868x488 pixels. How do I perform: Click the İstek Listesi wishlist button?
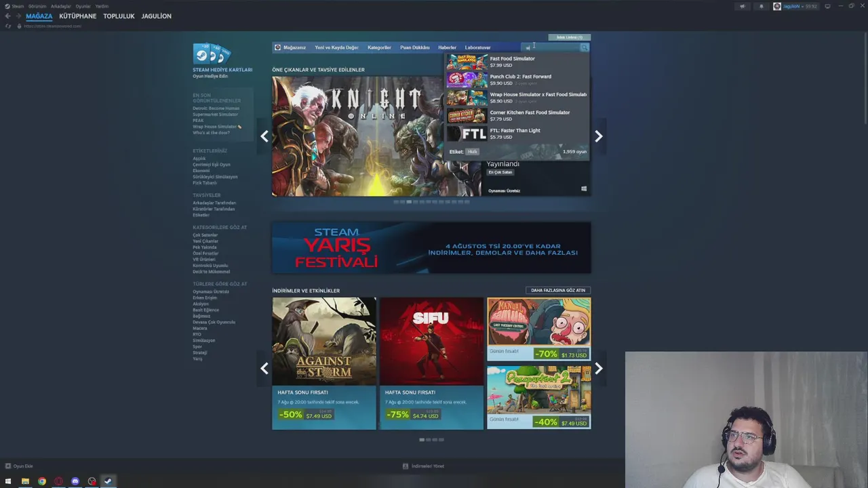[x=570, y=37]
